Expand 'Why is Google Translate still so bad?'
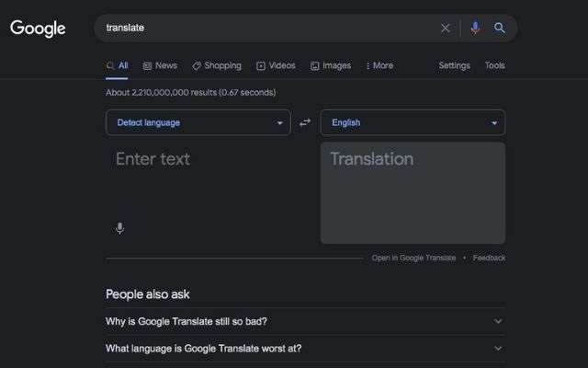The width and height of the screenshot is (588, 368). [x=305, y=321]
